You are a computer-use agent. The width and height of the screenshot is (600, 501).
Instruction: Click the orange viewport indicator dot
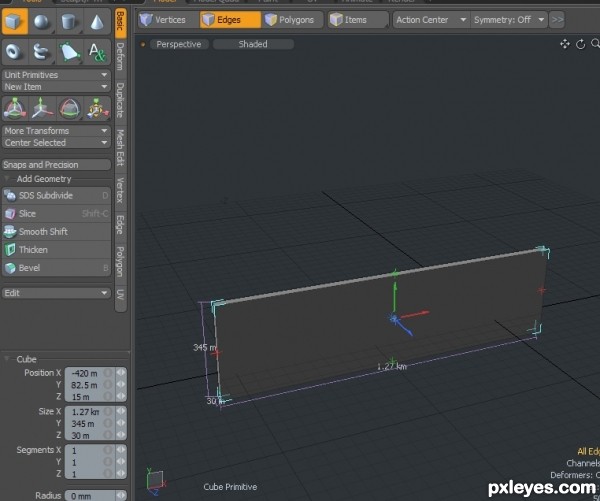[143, 44]
